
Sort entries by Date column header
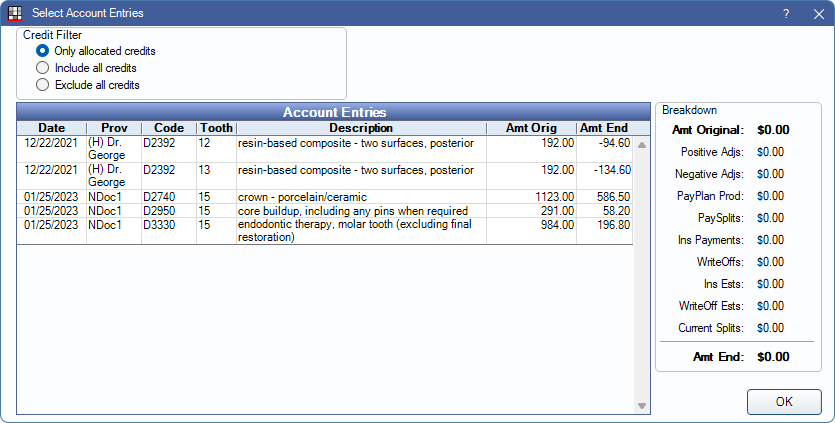(x=50, y=128)
